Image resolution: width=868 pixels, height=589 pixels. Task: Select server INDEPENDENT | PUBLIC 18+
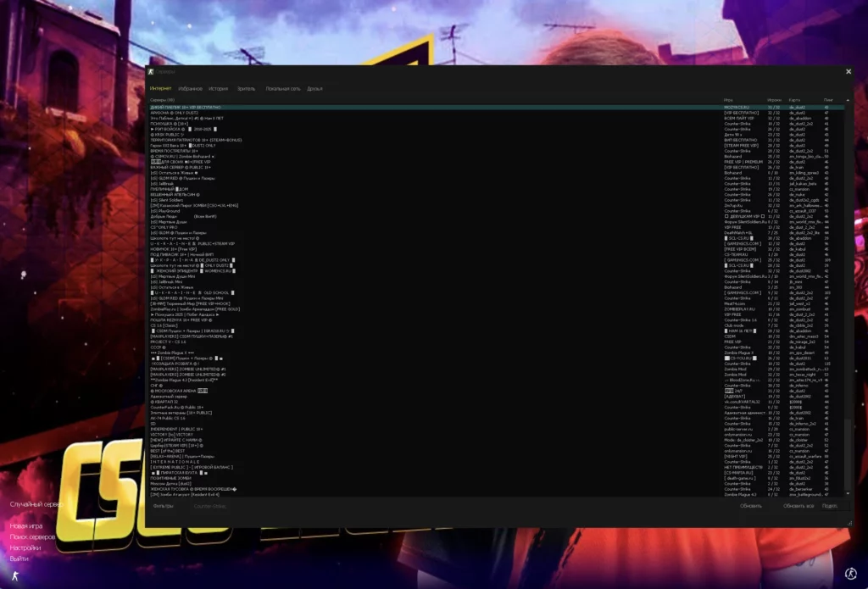(x=497, y=429)
